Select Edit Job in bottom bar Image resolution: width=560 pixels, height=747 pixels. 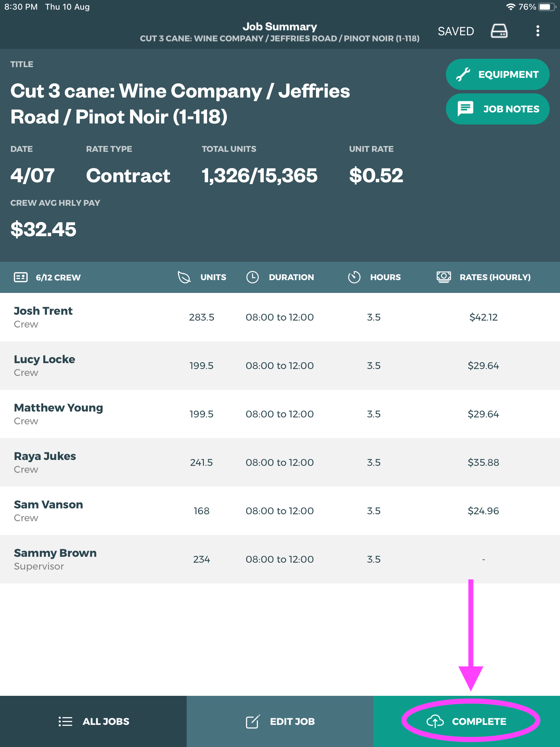click(280, 721)
